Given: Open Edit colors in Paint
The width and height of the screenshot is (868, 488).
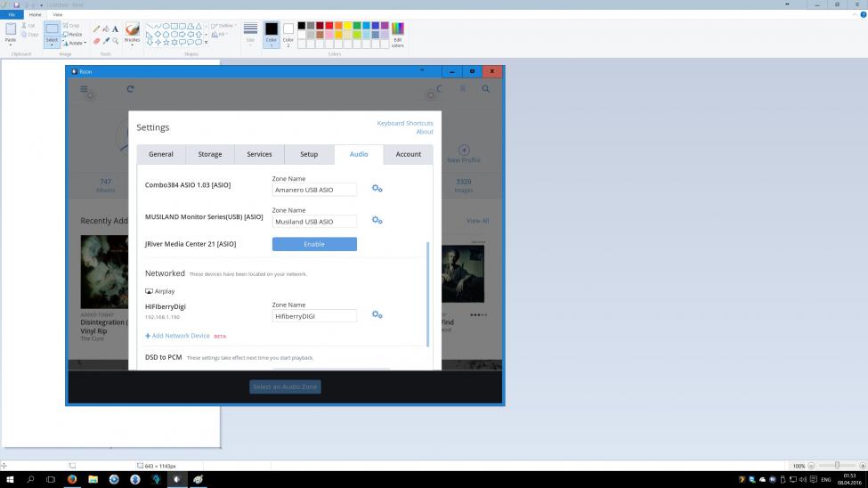Looking at the screenshot, I should click(x=397, y=35).
